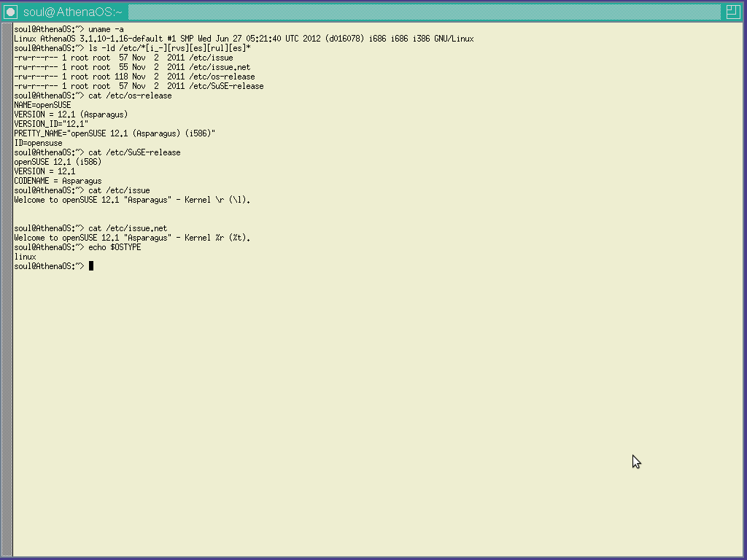The height and width of the screenshot is (560, 747).
Task: Click the 'ls -ld /etc/*' command line
Action: click(133, 49)
